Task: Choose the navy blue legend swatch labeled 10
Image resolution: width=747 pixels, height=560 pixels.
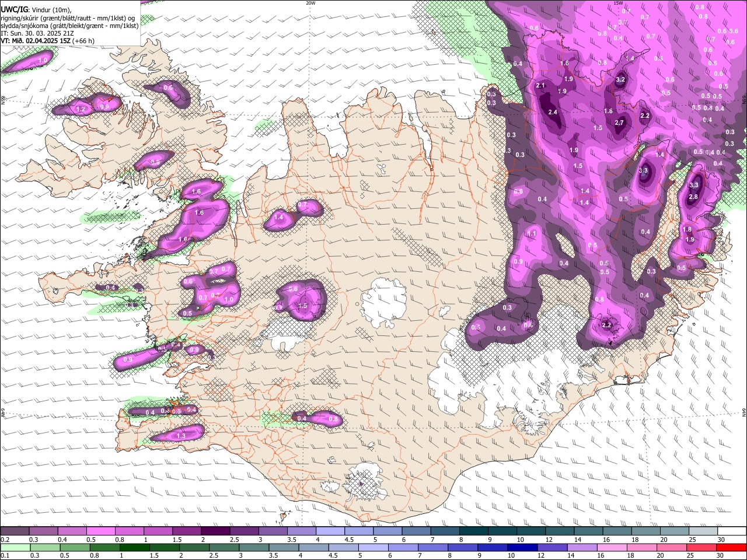Action: coord(522,547)
